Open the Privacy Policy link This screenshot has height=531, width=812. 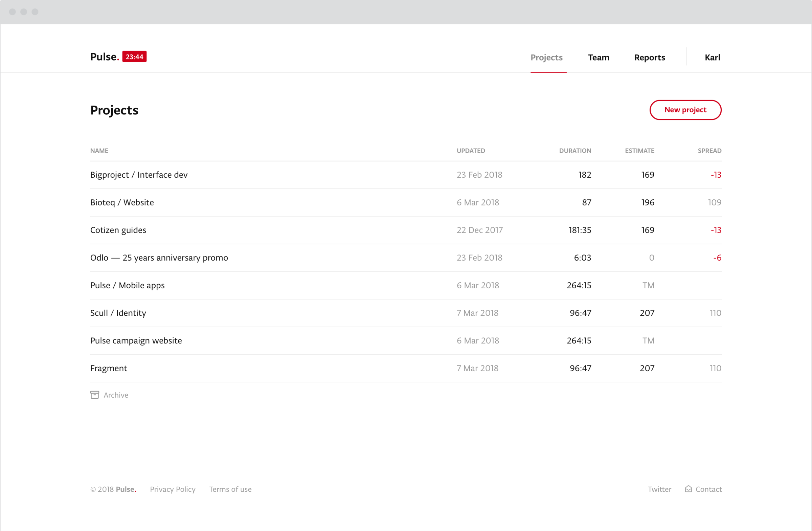pyautogui.click(x=173, y=489)
